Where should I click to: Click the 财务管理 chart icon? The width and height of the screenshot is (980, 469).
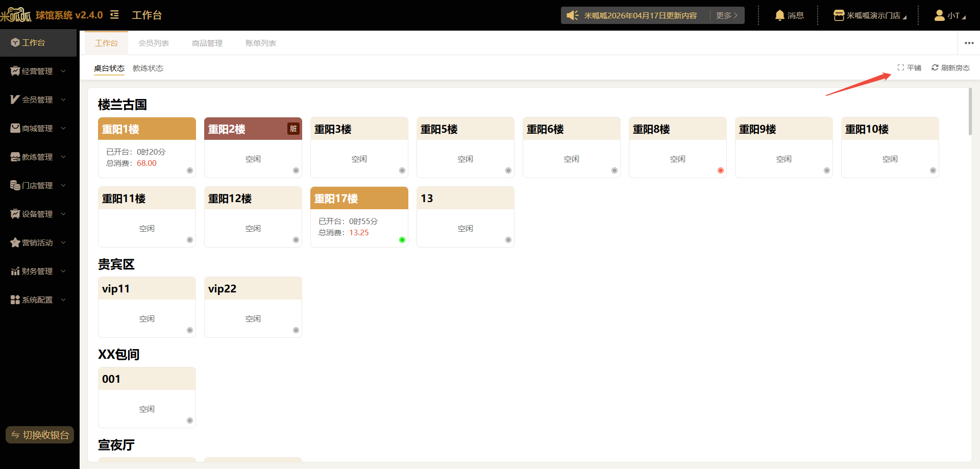point(15,271)
